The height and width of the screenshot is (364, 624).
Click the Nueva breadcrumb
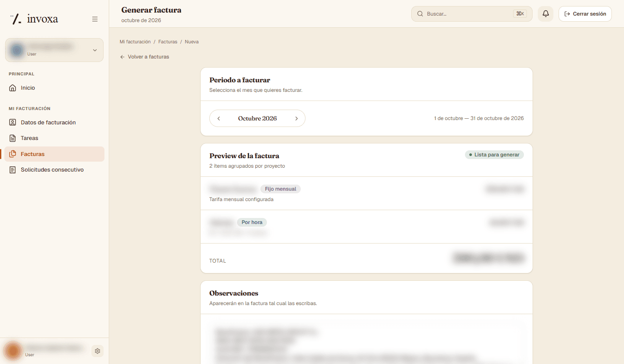(x=192, y=42)
